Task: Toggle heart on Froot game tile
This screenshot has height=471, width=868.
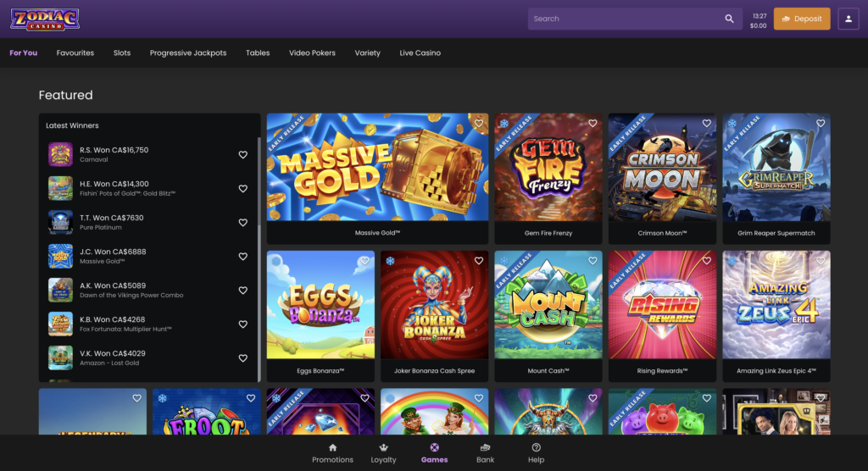Action: point(251,398)
